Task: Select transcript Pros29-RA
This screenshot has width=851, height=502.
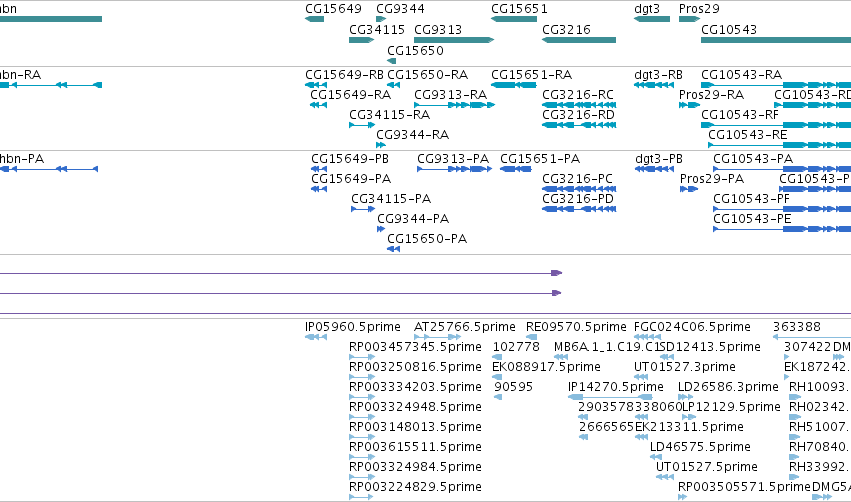Action: pyautogui.click(x=712, y=94)
